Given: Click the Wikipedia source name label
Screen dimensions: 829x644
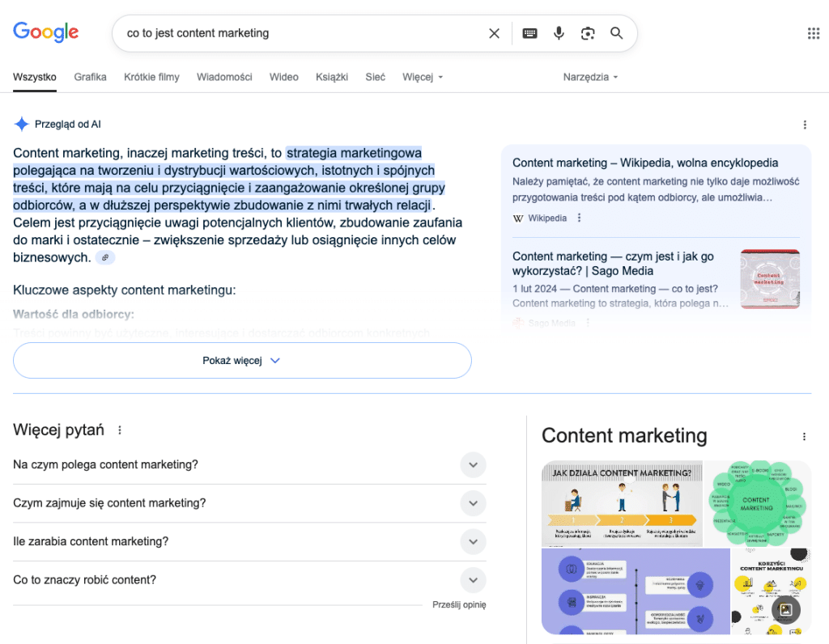Looking at the screenshot, I should tap(547, 218).
